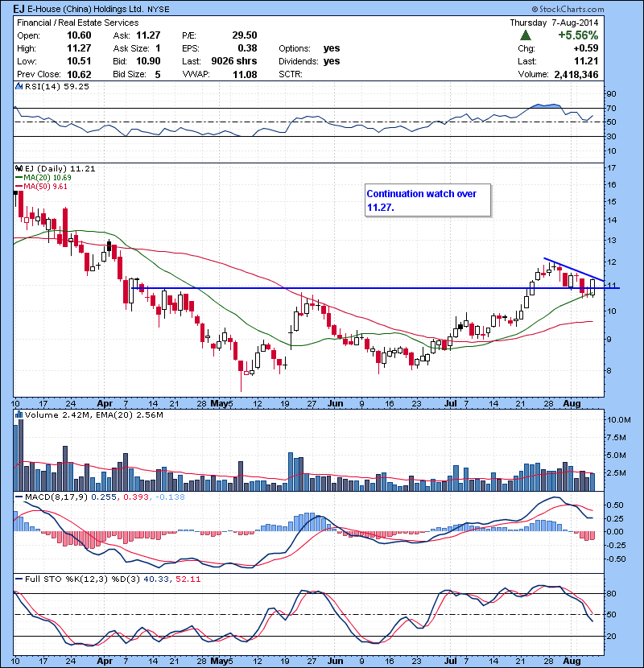
Task: Click the P/E value 29.50
Action: click(245, 35)
